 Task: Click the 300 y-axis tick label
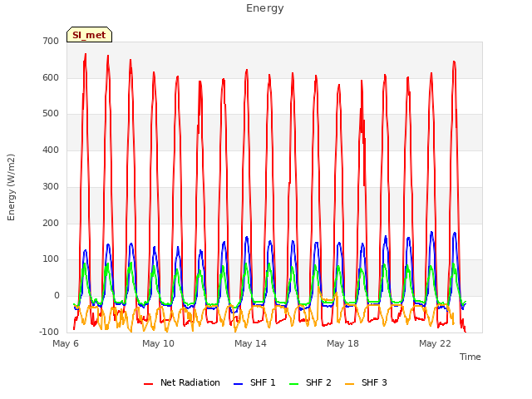click(51, 186)
